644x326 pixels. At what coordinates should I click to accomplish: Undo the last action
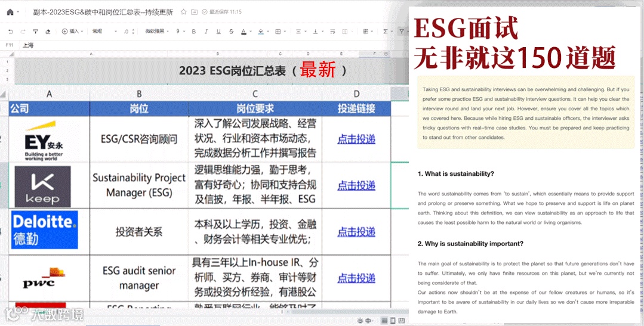pos(11,32)
